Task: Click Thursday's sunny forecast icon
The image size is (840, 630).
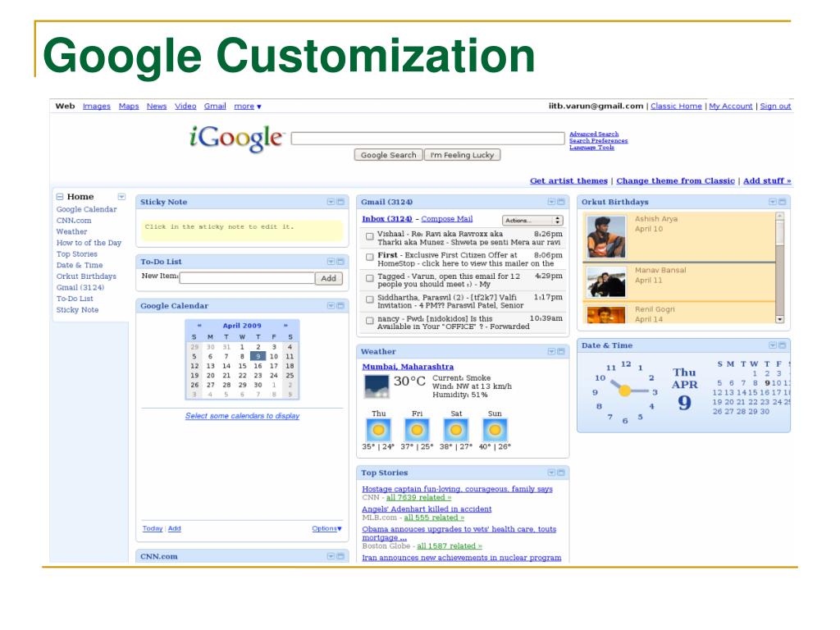Action: 378,430
